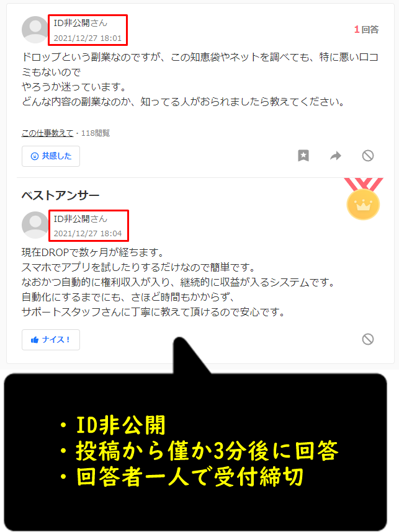Click the ベストアンサー heading
Screen dimensions: 399x532
pyautogui.click(x=60, y=195)
